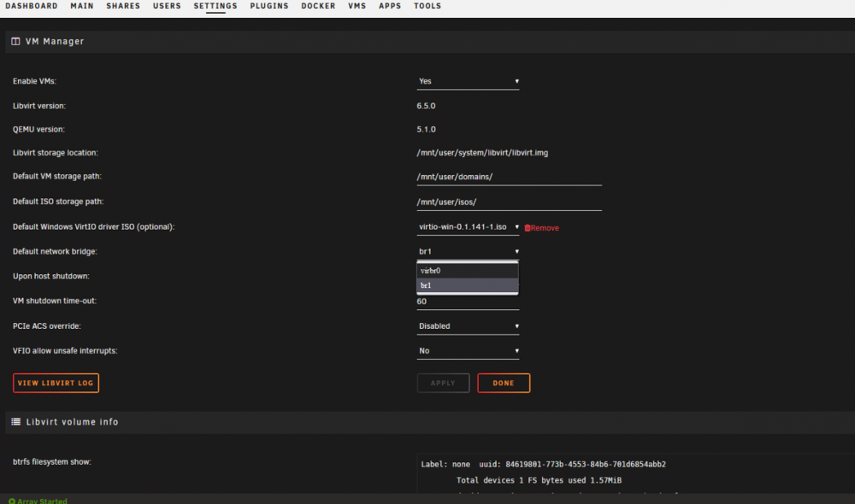The height and width of the screenshot is (504, 855).
Task: Open the VirtIO driver ISO dropdown
Action: tap(468, 226)
